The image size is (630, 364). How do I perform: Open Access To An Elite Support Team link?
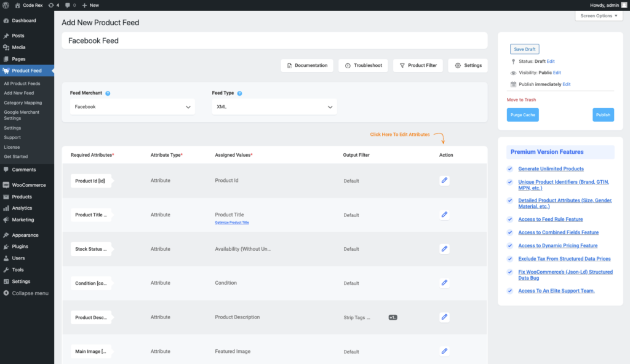[556, 291]
